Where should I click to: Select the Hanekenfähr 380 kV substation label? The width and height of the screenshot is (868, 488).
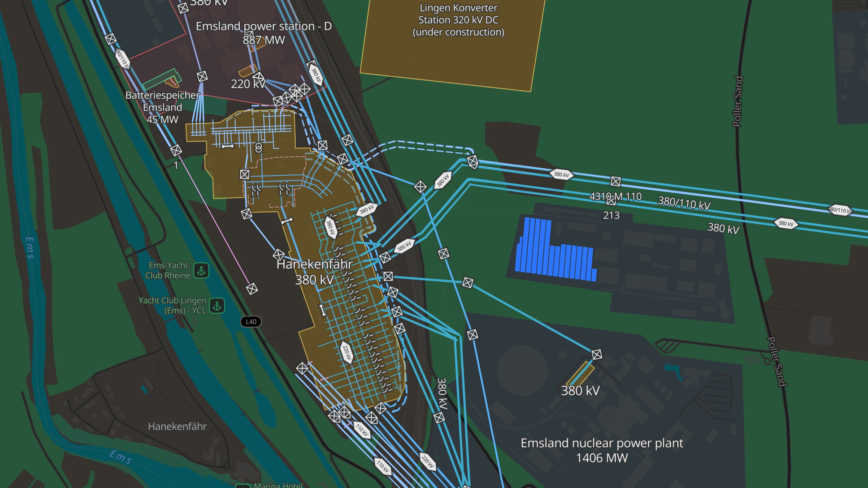(315, 272)
